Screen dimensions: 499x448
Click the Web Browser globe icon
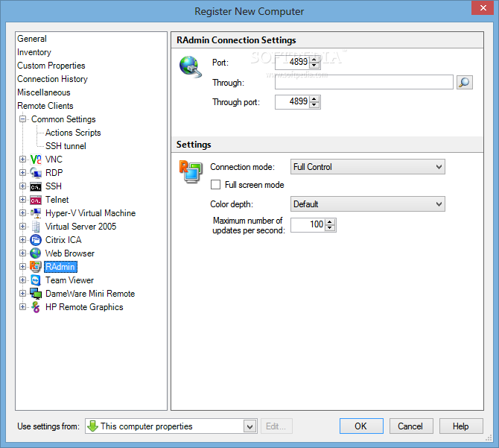tap(36, 253)
